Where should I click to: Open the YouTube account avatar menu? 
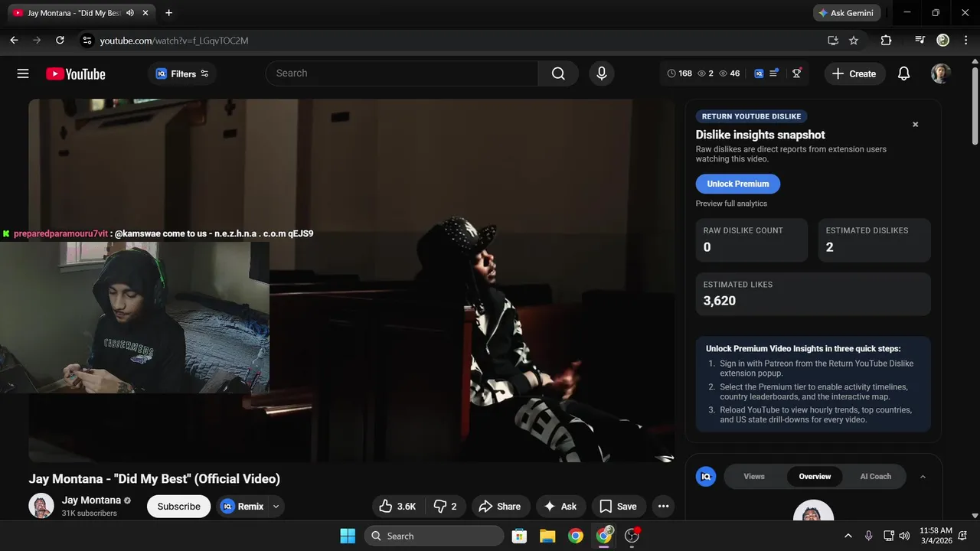941,73
